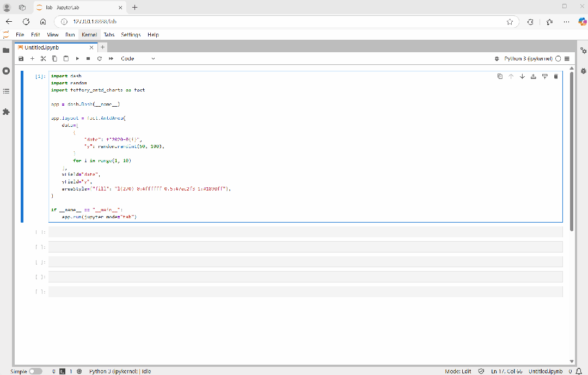Open the Table of Contents sidebar panel
Viewport: 588px width, 375px height.
tap(7, 91)
